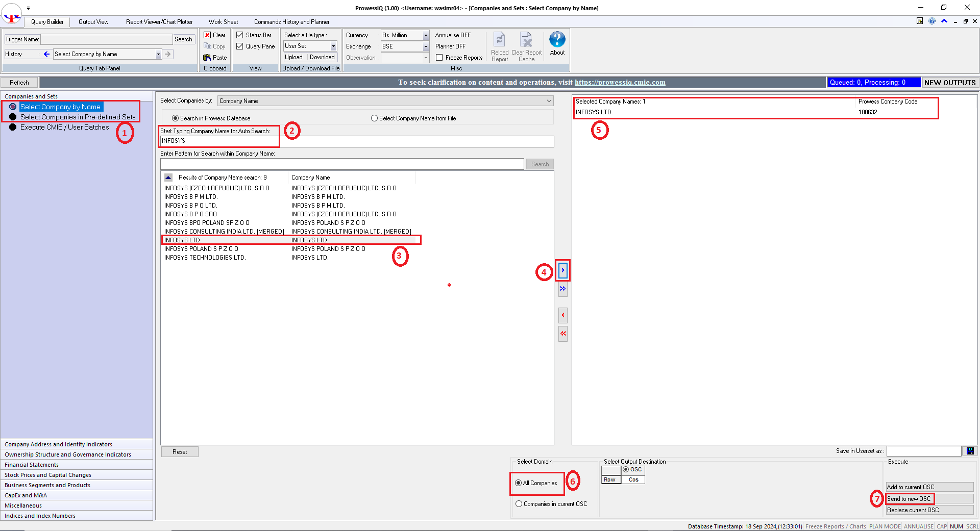Image resolution: width=980 pixels, height=531 pixels.
Task: Open Commands History and Planner tab
Action: pyautogui.click(x=291, y=22)
